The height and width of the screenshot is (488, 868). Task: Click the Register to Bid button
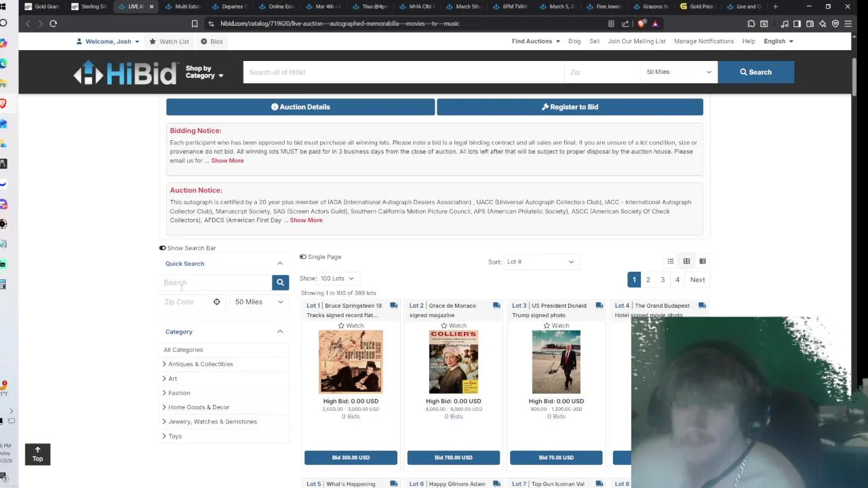570,107
